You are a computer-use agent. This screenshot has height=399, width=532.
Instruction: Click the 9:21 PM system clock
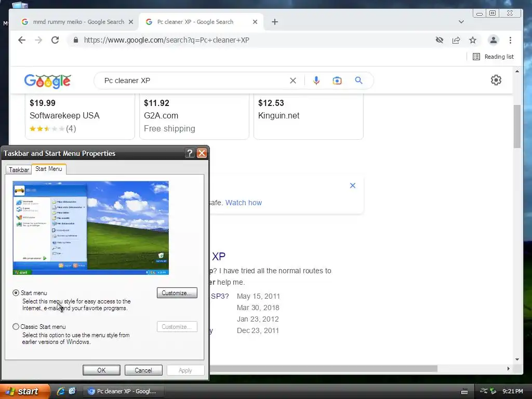pyautogui.click(x=513, y=391)
